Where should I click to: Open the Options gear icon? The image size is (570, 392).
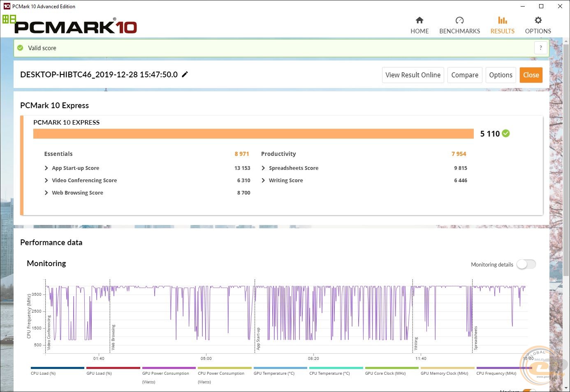pos(538,20)
